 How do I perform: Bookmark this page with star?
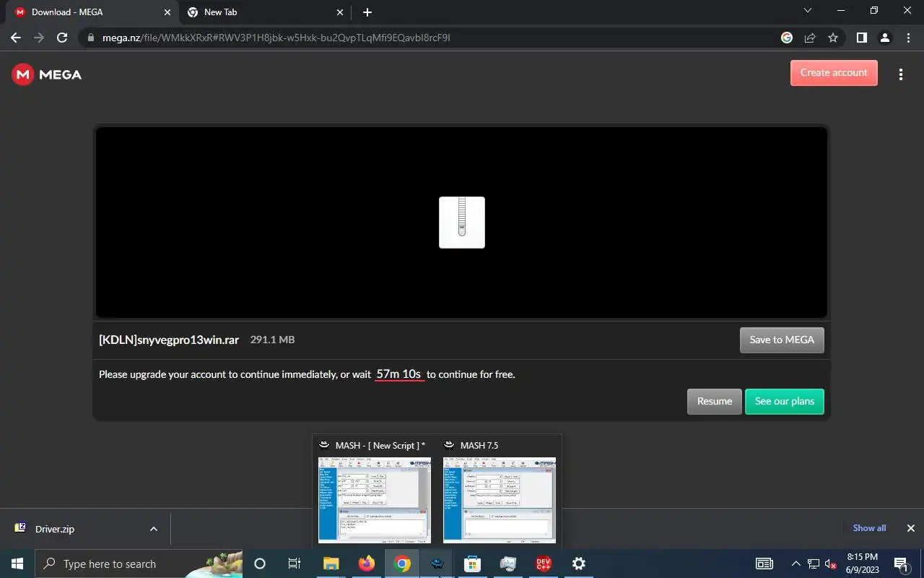tap(833, 38)
